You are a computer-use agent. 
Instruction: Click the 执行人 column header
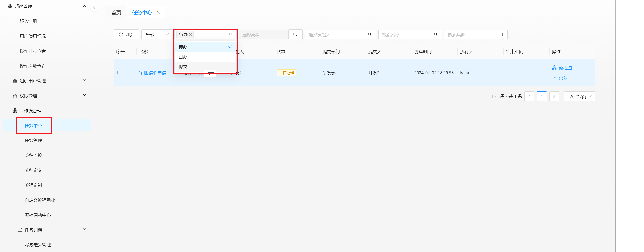click(466, 52)
